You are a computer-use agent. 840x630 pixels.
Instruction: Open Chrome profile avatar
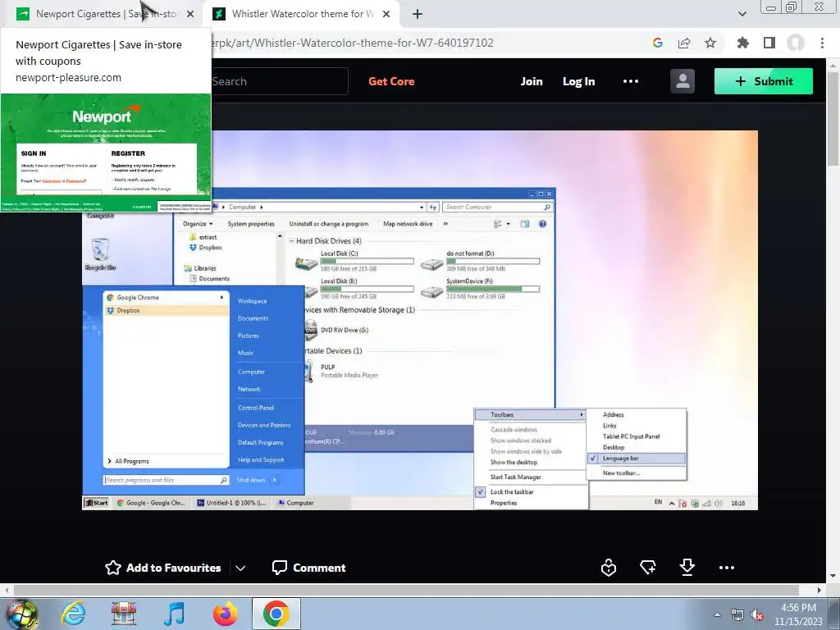click(x=796, y=43)
